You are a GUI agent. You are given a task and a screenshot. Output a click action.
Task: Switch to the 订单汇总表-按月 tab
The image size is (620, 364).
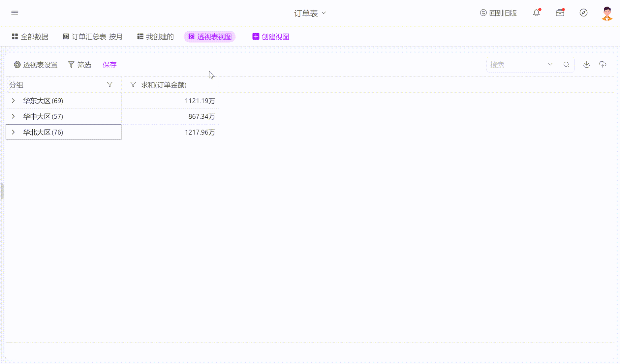[x=93, y=37]
